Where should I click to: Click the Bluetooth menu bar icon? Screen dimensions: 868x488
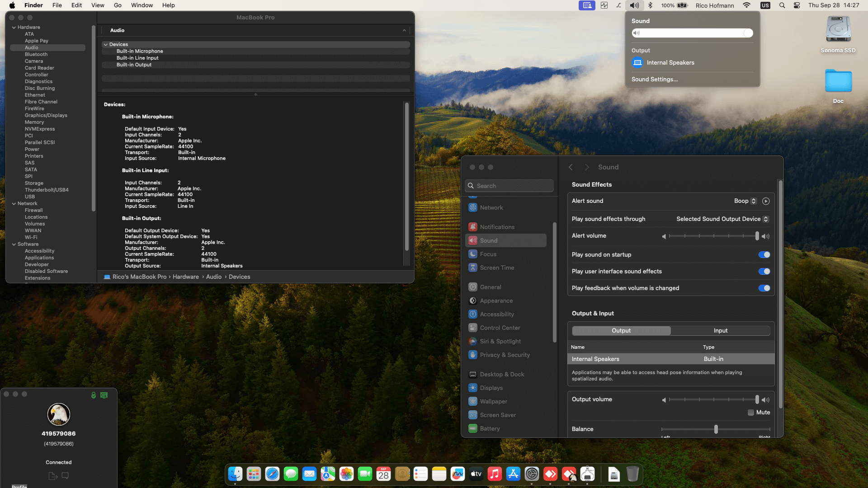pos(650,5)
